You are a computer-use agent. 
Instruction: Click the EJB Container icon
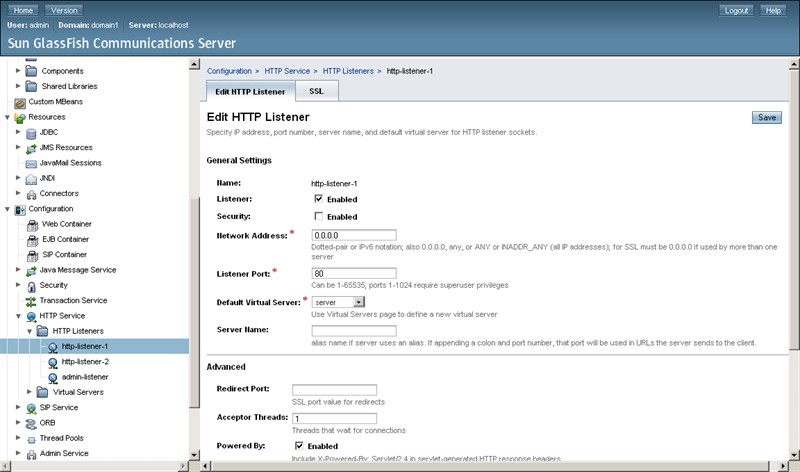point(33,240)
